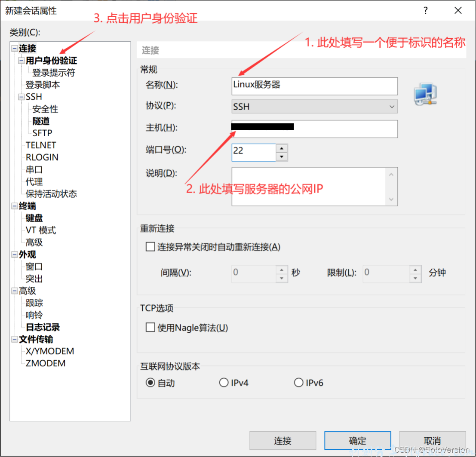476x457 pixels.
Task: Enable 使用Nagle算法 checkbox
Action: pyautogui.click(x=150, y=327)
